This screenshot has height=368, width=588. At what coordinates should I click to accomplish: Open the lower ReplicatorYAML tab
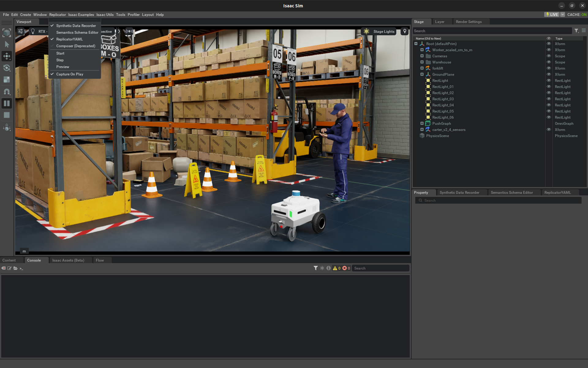(557, 193)
